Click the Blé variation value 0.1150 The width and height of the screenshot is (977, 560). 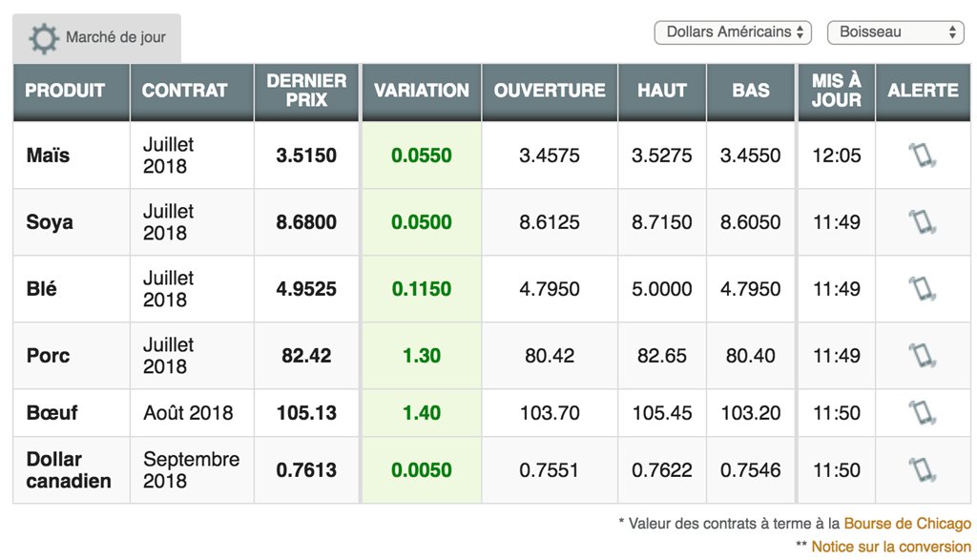[x=421, y=289]
